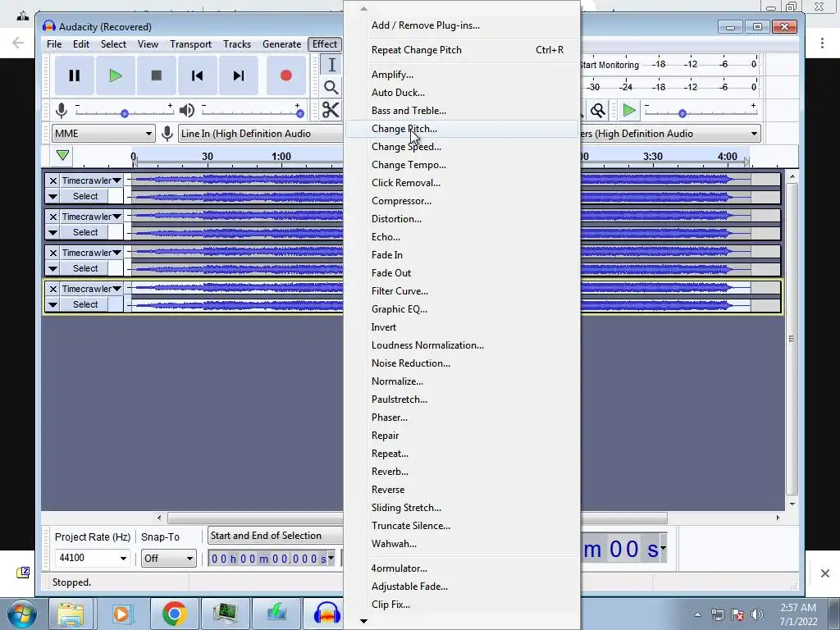
Task: Skip to end of project
Action: 239,75
